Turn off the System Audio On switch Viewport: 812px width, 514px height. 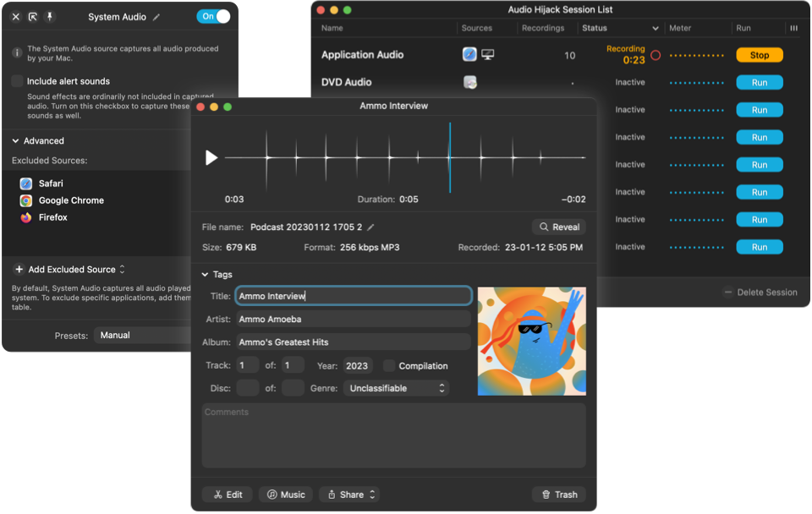coord(213,17)
